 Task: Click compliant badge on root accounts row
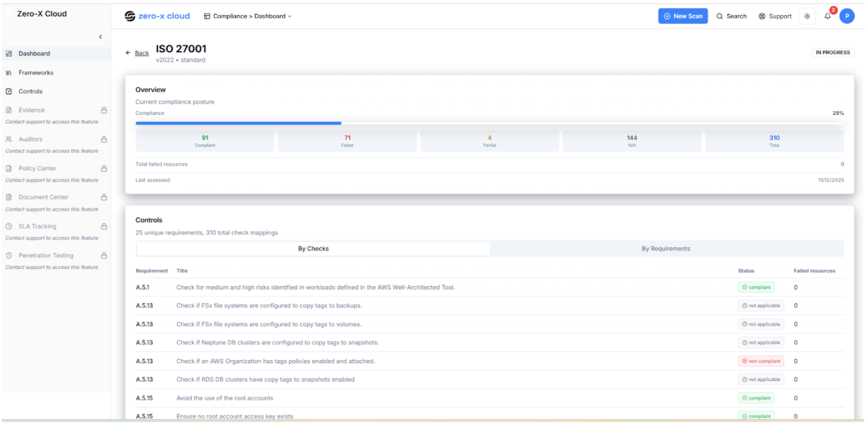(756, 398)
